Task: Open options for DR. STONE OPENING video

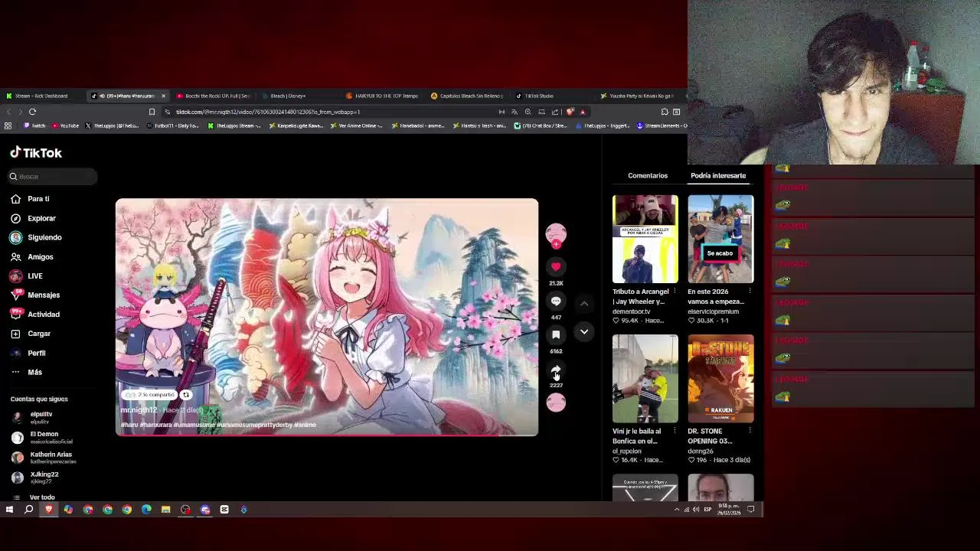Action: (x=750, y=431)
